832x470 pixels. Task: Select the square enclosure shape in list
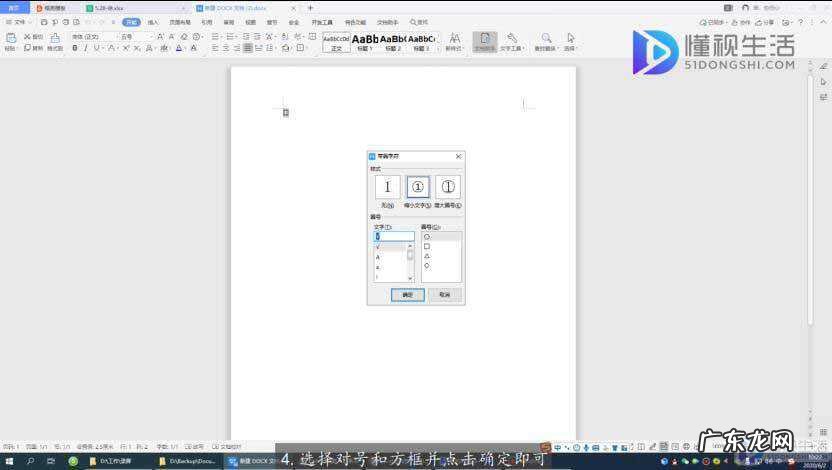click(427, 246)
